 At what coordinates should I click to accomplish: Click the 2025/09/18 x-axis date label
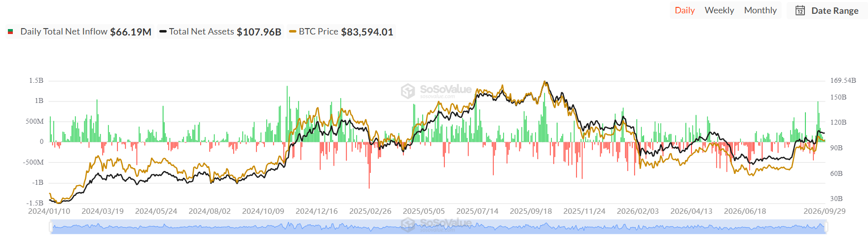pyautogui.click(x=531, y=211)
